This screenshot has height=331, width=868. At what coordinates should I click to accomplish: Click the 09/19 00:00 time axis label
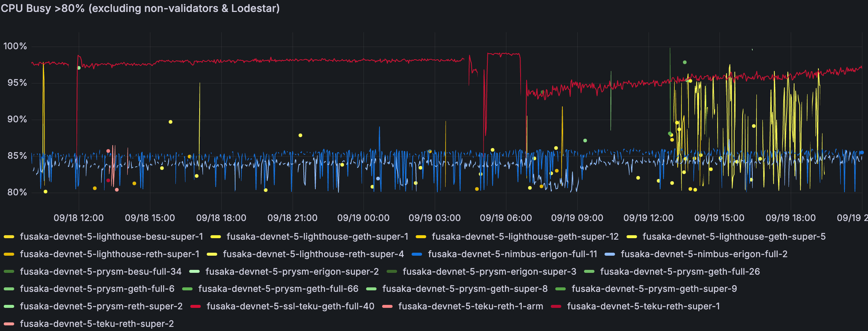click(x=363, y=218)
